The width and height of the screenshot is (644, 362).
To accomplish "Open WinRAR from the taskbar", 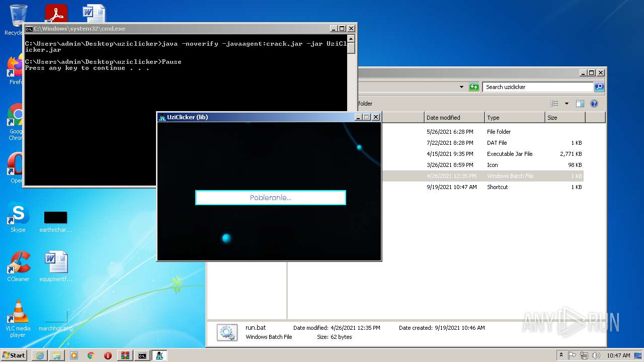I will click(x=125, y=355).
